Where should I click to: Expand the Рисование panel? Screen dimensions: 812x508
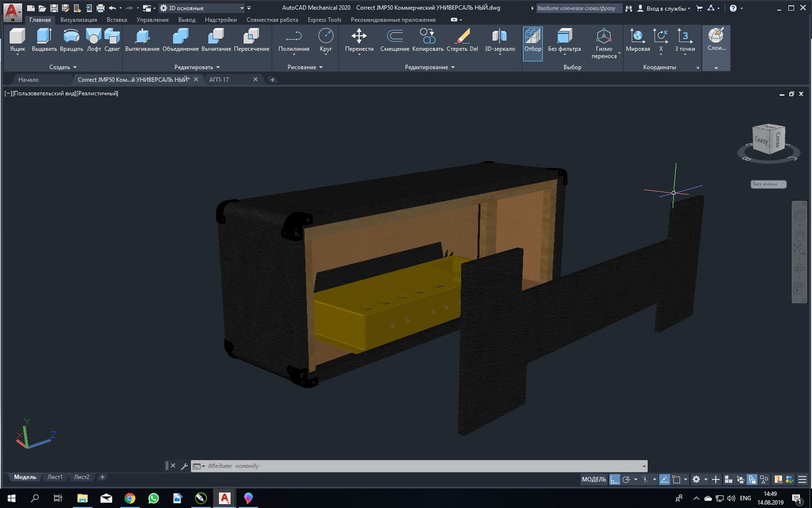tap(305, 67)
